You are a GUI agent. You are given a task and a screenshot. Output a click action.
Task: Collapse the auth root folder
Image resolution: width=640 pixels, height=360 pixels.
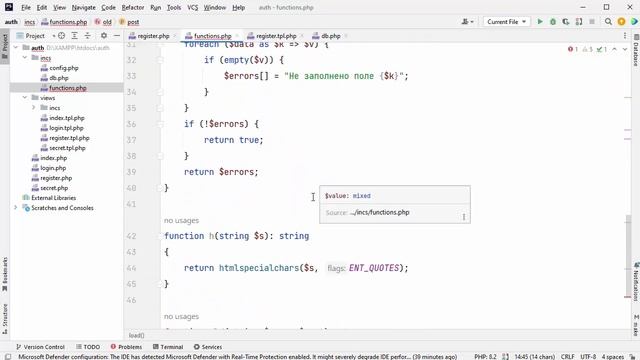point(16,48)
